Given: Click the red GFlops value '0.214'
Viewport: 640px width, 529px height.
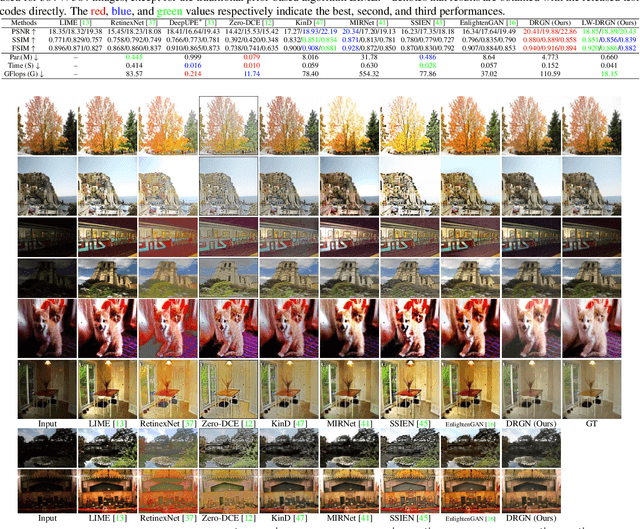Looking at the screenshot, I should [192, 74].
